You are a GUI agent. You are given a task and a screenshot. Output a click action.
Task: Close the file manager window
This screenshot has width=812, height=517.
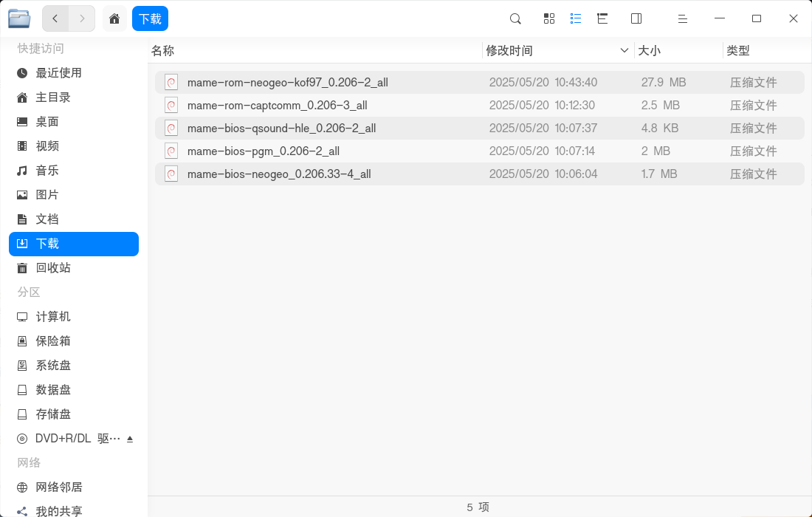point(794,18)
